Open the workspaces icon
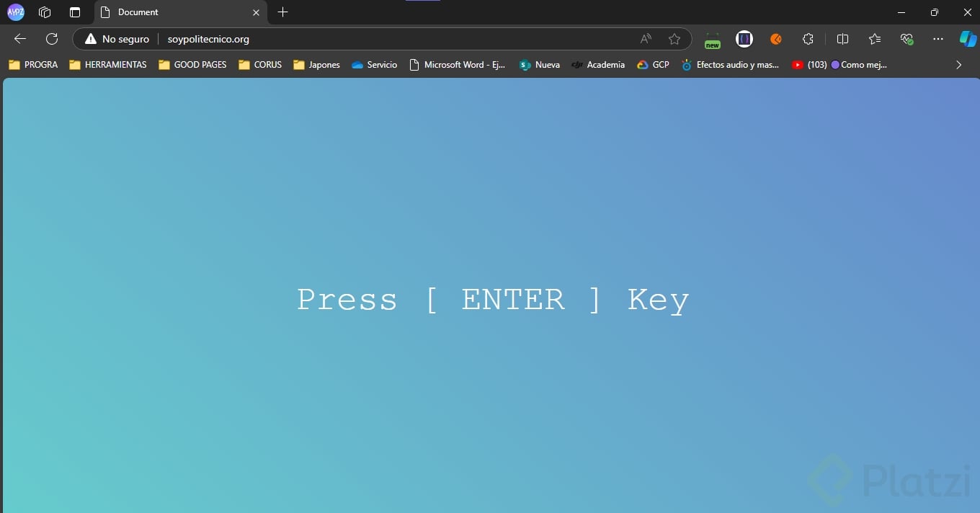Image resolution: width=980 pixels, height=513 pixels. (45, 12)
